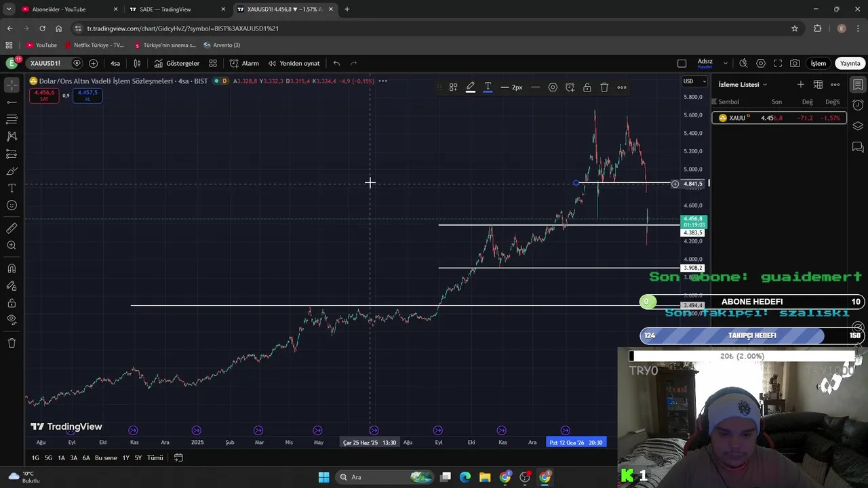Open the layout setup square icon
This screenshot has width=868, height=488.
coord(682,63)
